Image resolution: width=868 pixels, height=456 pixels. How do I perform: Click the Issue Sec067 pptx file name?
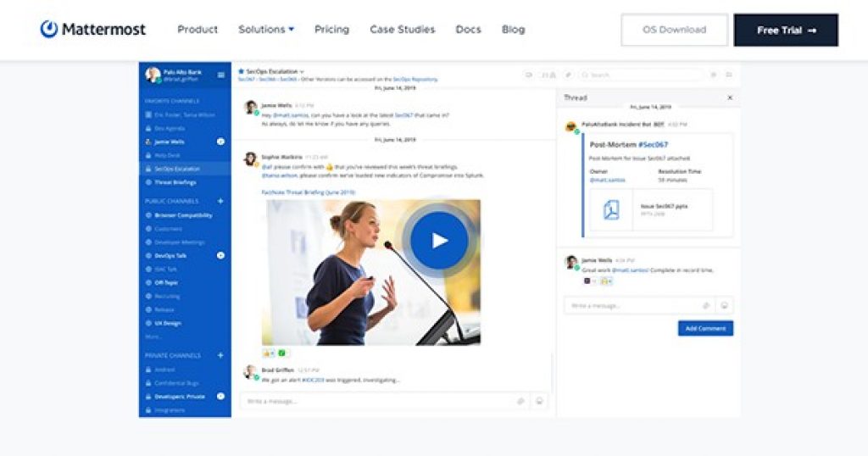665,207
